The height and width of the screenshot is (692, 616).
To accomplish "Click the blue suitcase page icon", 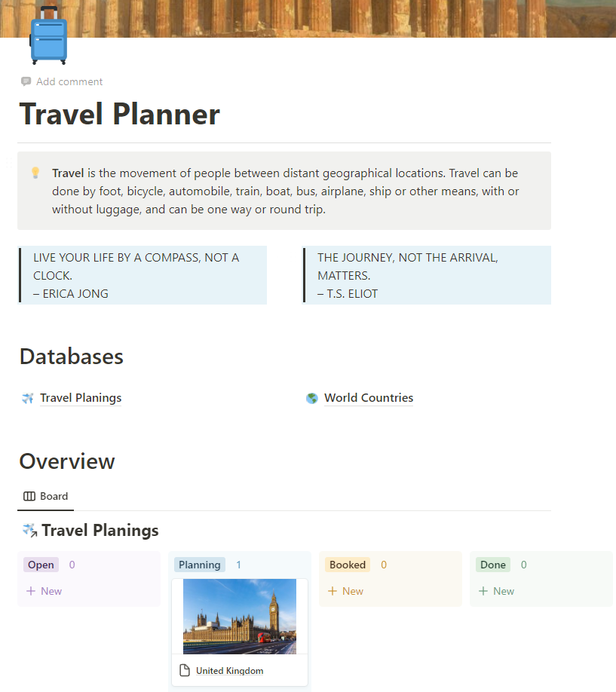I will pos(48,35).
